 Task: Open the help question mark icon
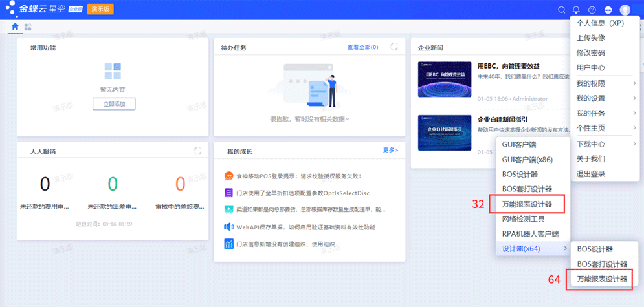(592, 10)
